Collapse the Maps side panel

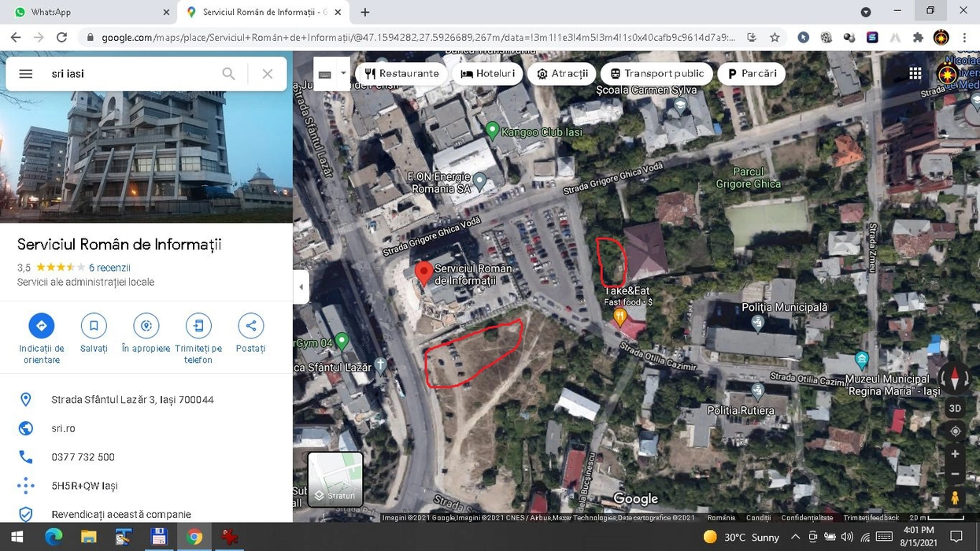pos(301,287)
